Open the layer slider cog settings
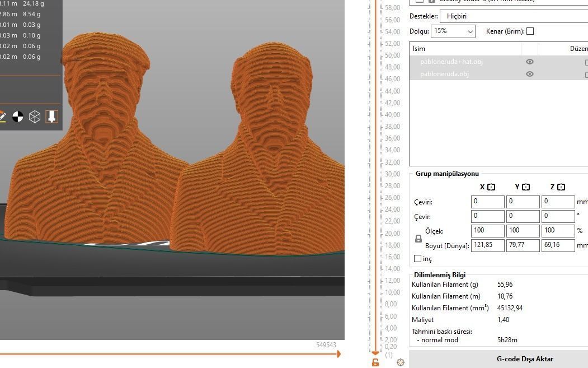Viewport: 588px width, 368px height. click(x=401, y=362)
